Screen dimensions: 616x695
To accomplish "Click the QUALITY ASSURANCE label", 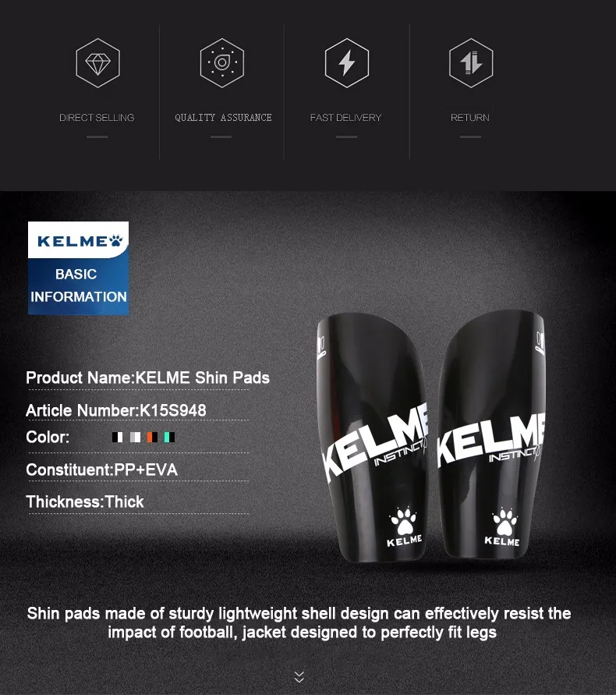I will click(223, 118).
